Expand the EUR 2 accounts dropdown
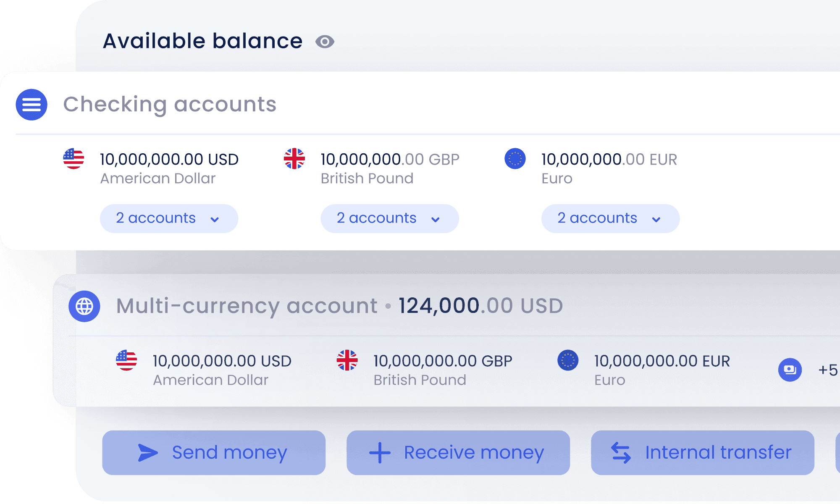This screenshot has height=504, width=840. 611,218
